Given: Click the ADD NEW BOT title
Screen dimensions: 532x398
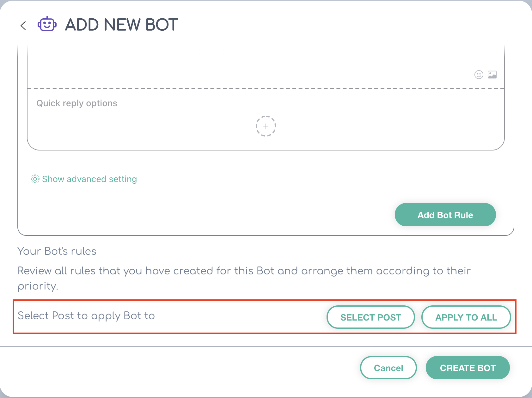Looking at the screenshot, I should (122, 25).
